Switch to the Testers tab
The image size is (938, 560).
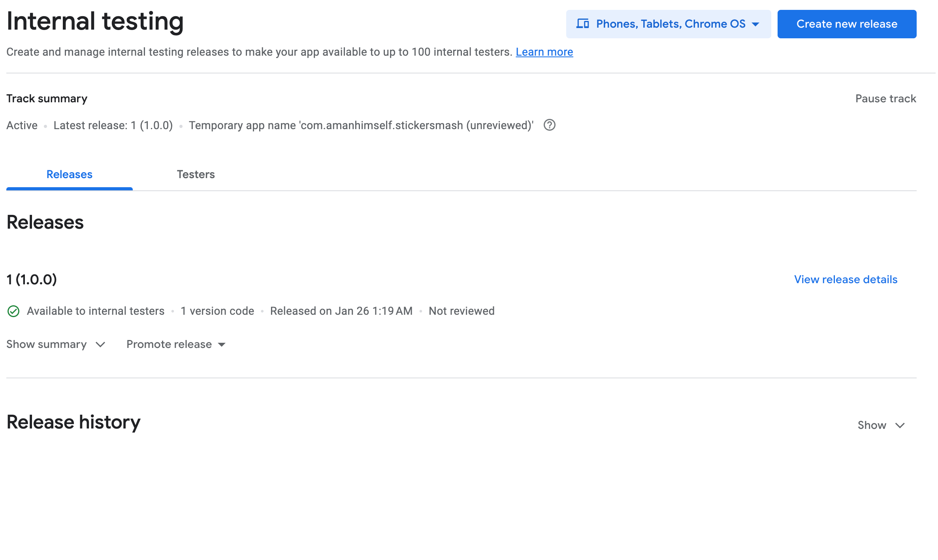[196, 175]
